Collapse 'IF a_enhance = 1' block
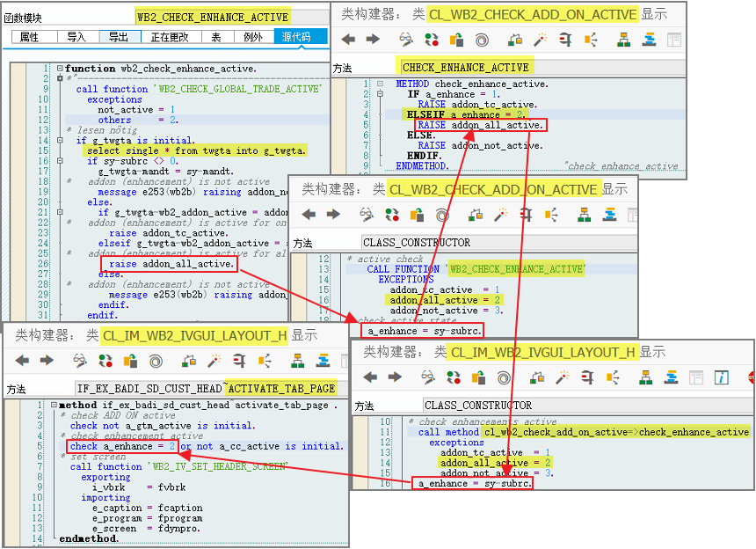Viewport: 756px width, 549px height. (x=380, y=94)
